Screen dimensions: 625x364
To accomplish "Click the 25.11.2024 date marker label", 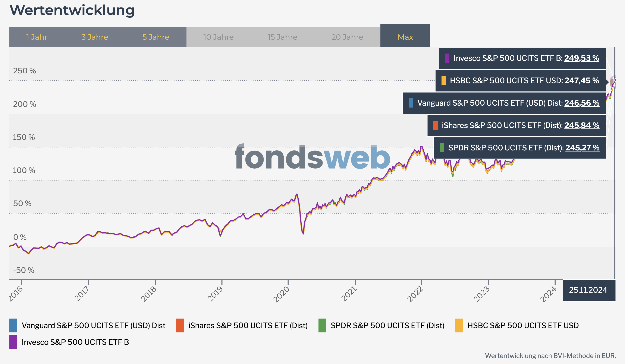I will (x=588, y=290).
